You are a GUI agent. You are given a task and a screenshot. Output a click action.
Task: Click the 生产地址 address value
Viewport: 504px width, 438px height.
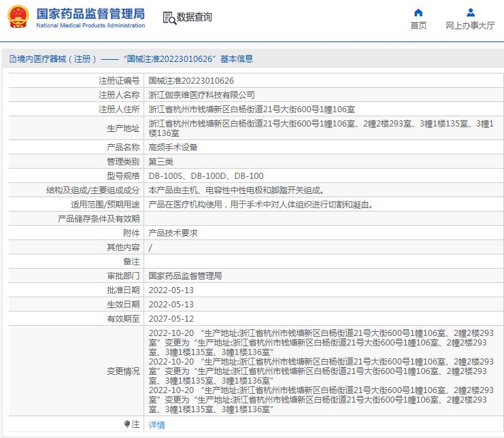pyautogui.click(x=321, y=129)
